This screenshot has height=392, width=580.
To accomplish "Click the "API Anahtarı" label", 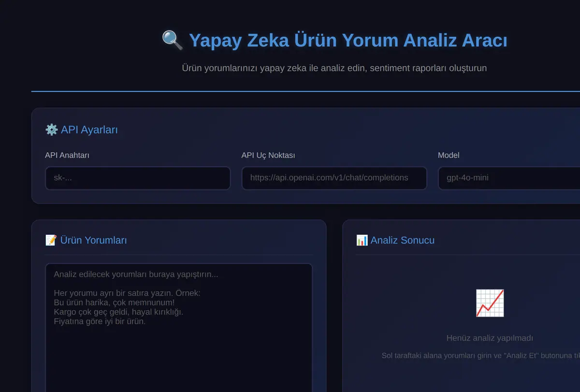I will tap(67, 155).
